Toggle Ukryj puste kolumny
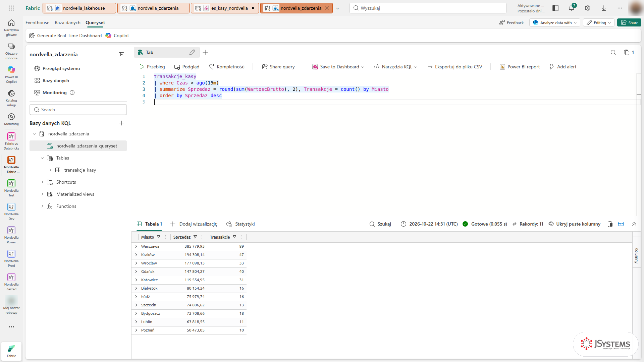 pyautogui.click(x=575, y=224)
